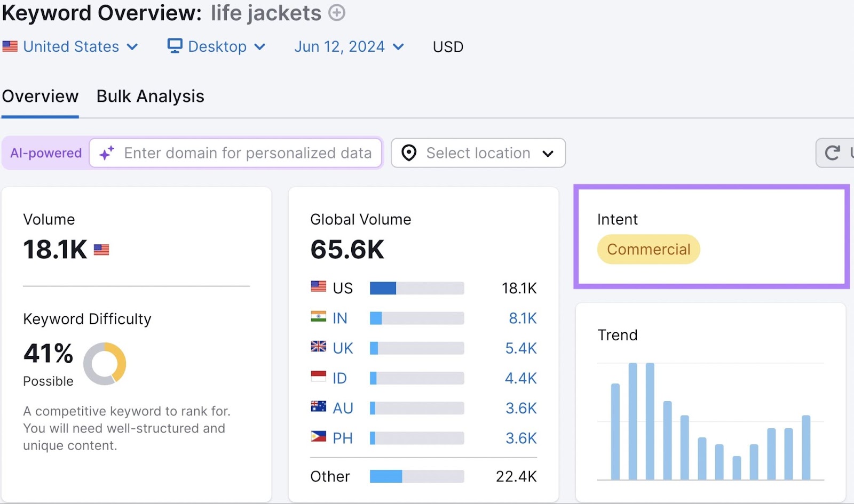Open the United States country dropdown
The height and width of the screenshot is (504, 854).
[x=70, y=46]
